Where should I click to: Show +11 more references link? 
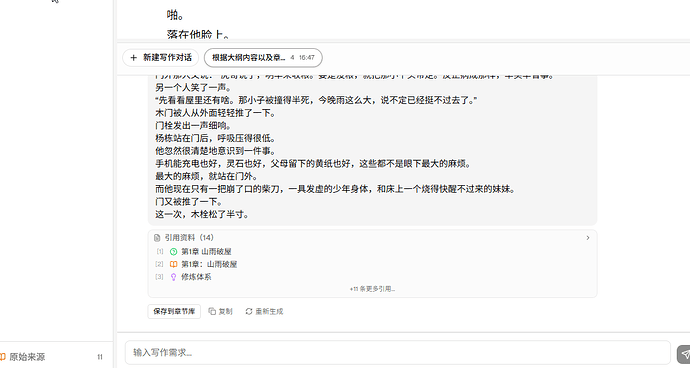pos(372,289)
